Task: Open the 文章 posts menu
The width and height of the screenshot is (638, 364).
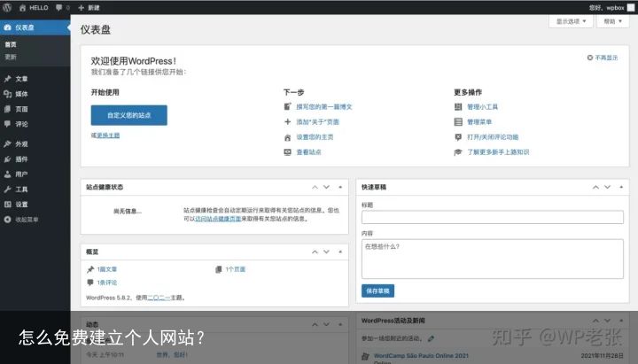Action: coord(35,79)
